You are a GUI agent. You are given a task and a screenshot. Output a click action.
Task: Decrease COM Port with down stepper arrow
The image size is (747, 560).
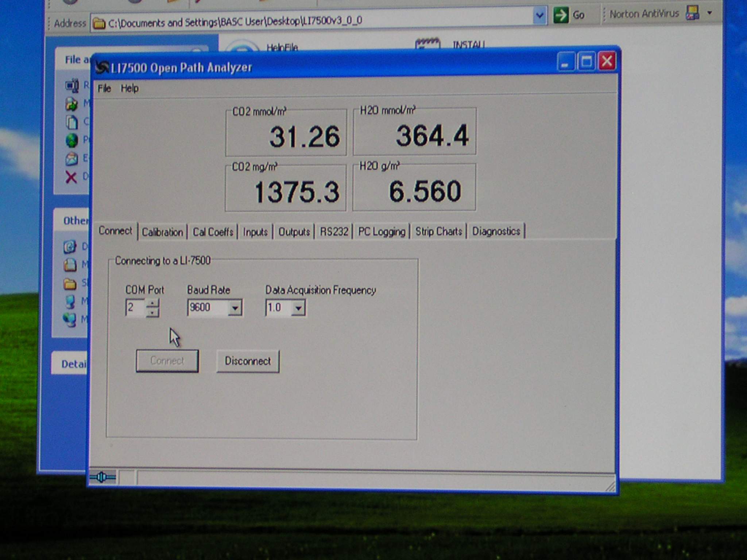152,313
